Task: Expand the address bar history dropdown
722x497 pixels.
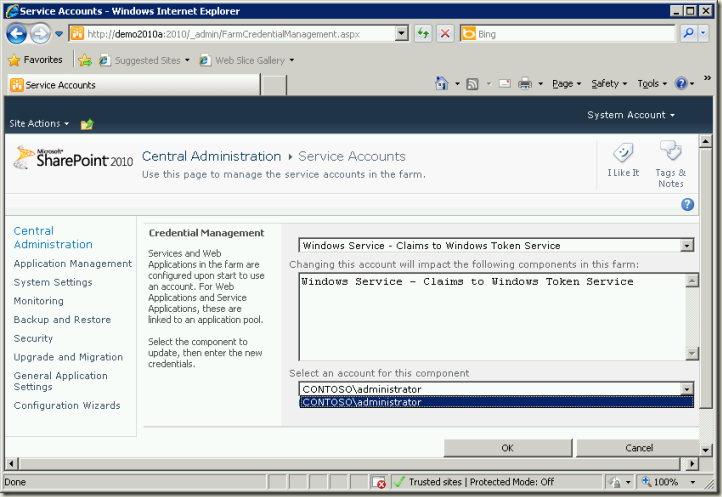Action: point(402,34)
